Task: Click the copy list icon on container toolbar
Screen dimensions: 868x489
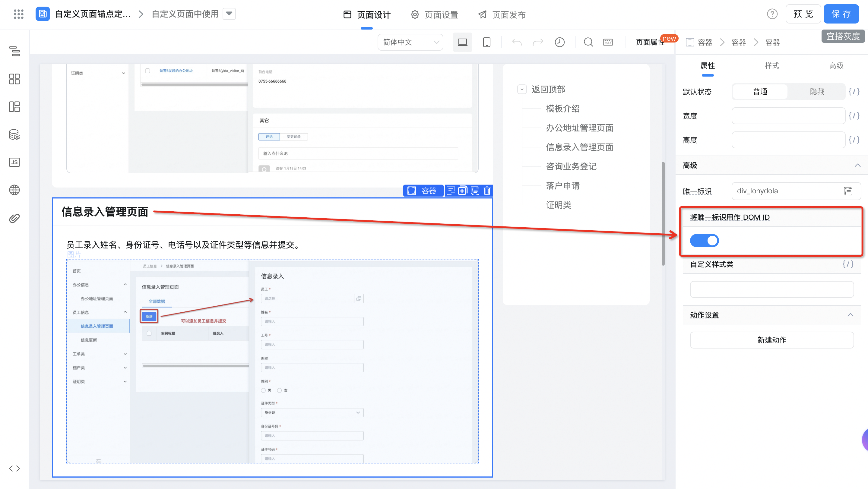Action: pos(475,191)
